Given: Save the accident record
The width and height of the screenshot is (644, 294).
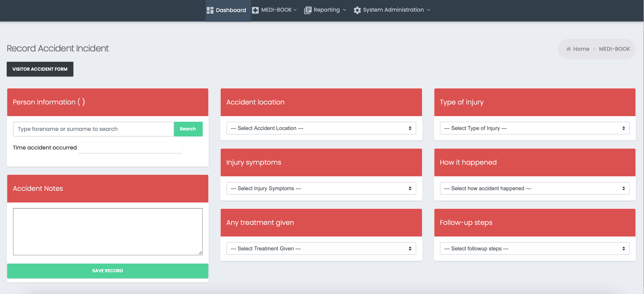Looking at the screenshot, I should (107, 271).
